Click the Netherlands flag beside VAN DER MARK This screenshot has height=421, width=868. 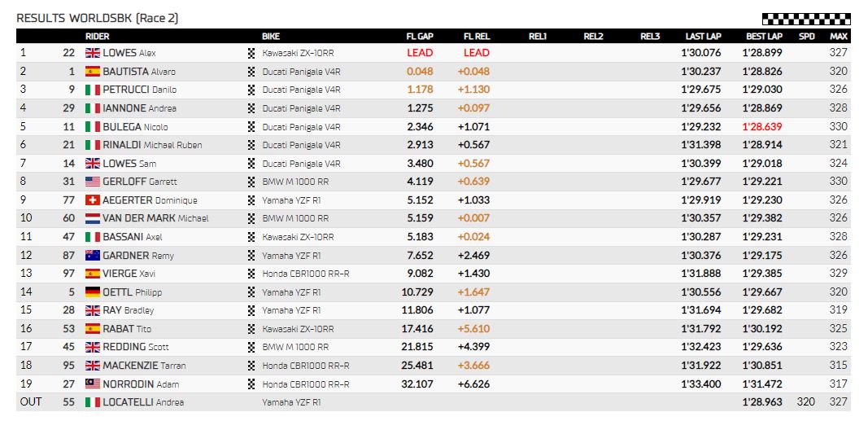(x=93, y=218)
